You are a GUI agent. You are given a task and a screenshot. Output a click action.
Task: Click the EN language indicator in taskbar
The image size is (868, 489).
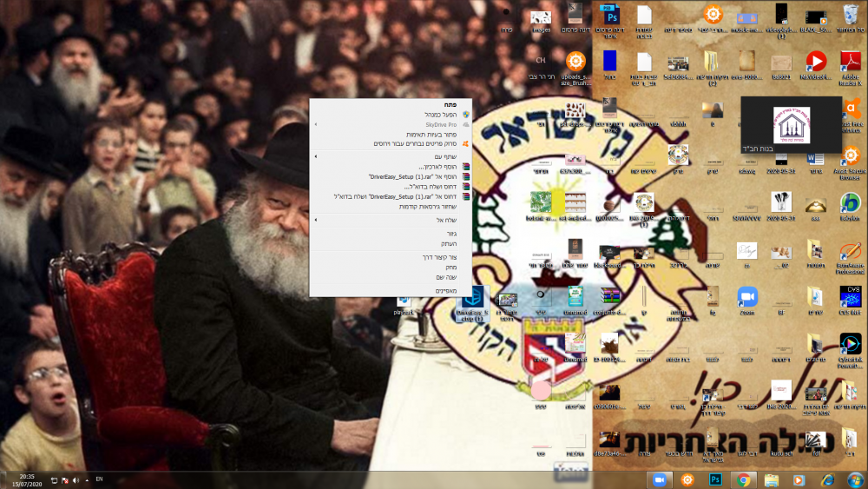point(99,479)
